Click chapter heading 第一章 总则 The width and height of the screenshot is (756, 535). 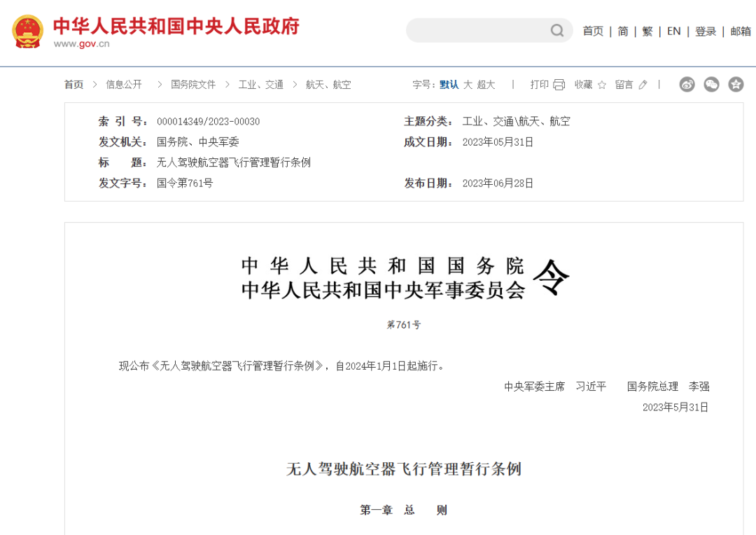(x=404, y=510)
